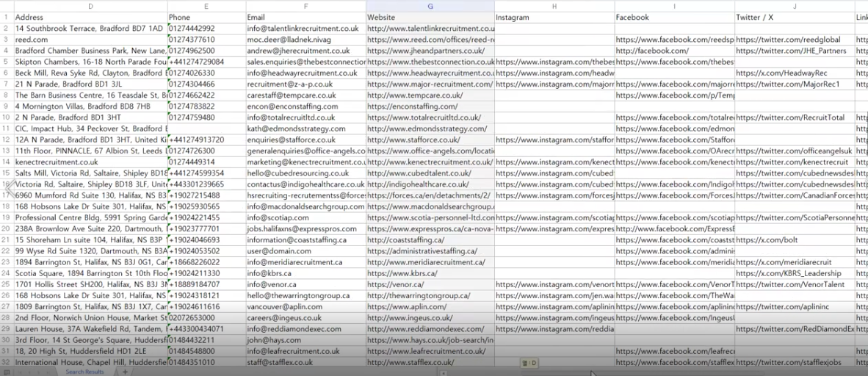
Task: Select the enquiries@stafforce.co.uk cell
Action: 305,140
